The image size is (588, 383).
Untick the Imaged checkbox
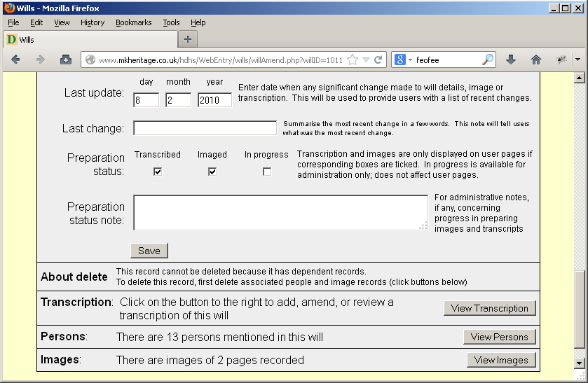[212, 172]
